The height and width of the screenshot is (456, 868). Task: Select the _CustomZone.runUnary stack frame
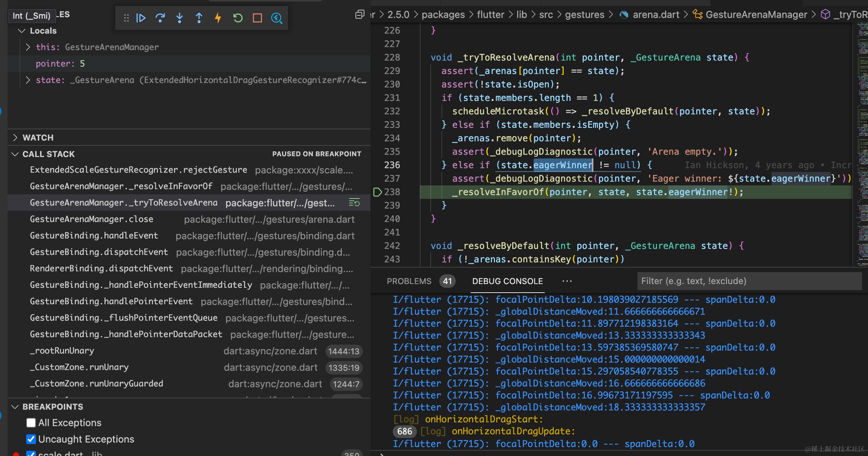[x=189, y=367]
